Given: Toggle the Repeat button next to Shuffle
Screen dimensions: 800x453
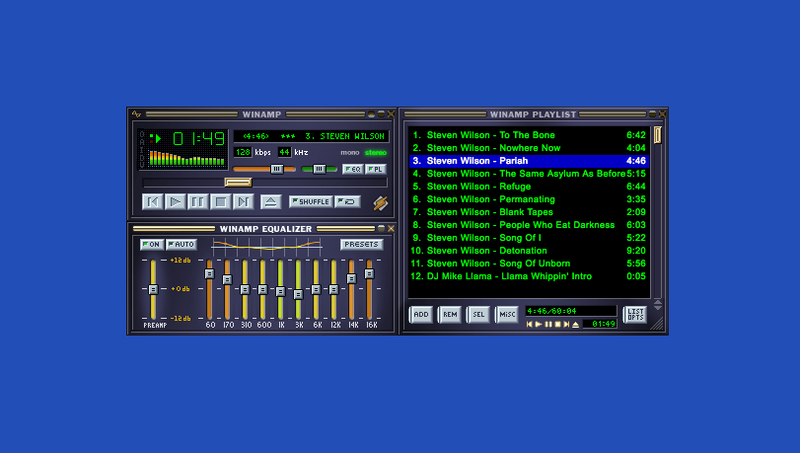Looking at the screenshot, I should tap(348, 202).
